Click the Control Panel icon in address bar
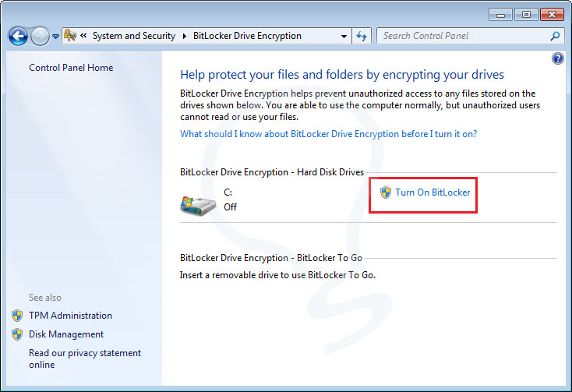The image size is (572, 392). click(69, 36)
